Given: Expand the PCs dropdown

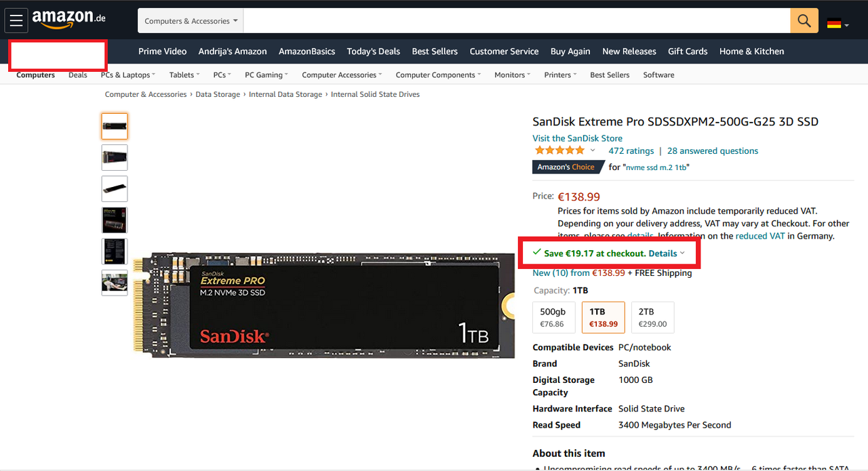Looking at the screenshot, I should point(222,75).
